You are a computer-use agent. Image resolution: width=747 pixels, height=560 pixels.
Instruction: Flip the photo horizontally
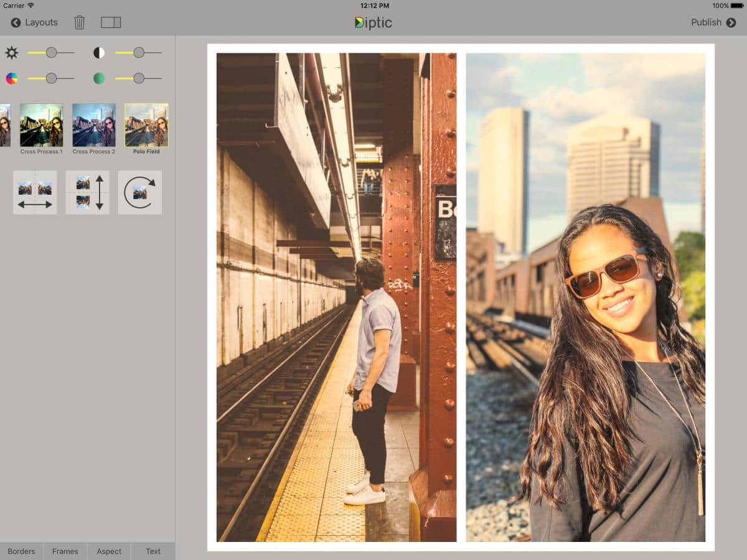(35, 193)
